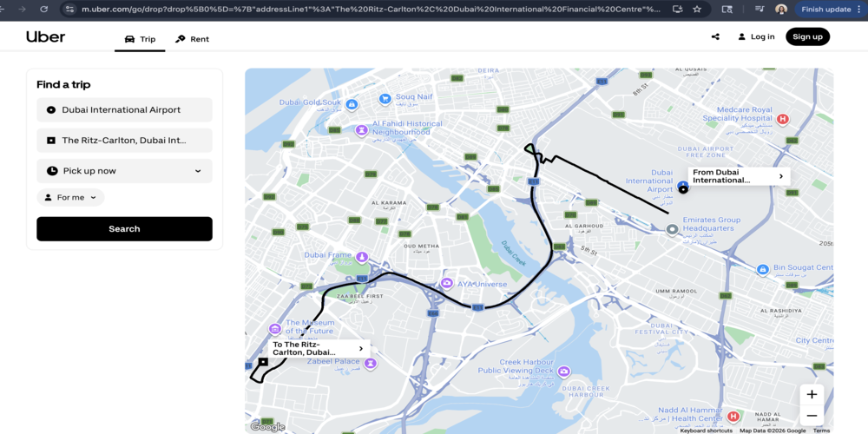Expand the For me rider selector
868x434 pixels.
(x=70, y=197)
